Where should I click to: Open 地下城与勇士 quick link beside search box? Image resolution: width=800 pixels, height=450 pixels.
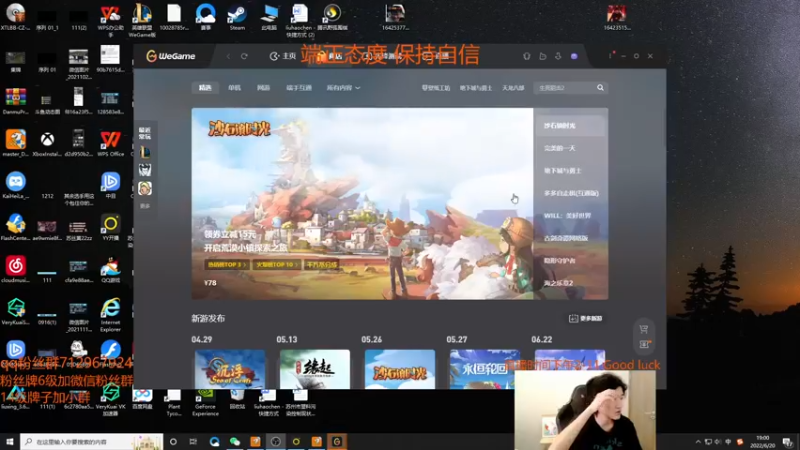coord(476,88)
